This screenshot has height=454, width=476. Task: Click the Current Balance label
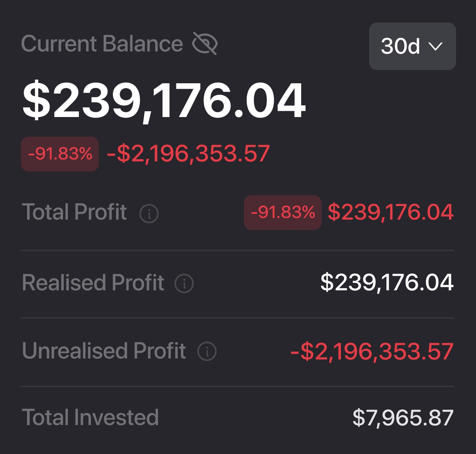point(102,44)
